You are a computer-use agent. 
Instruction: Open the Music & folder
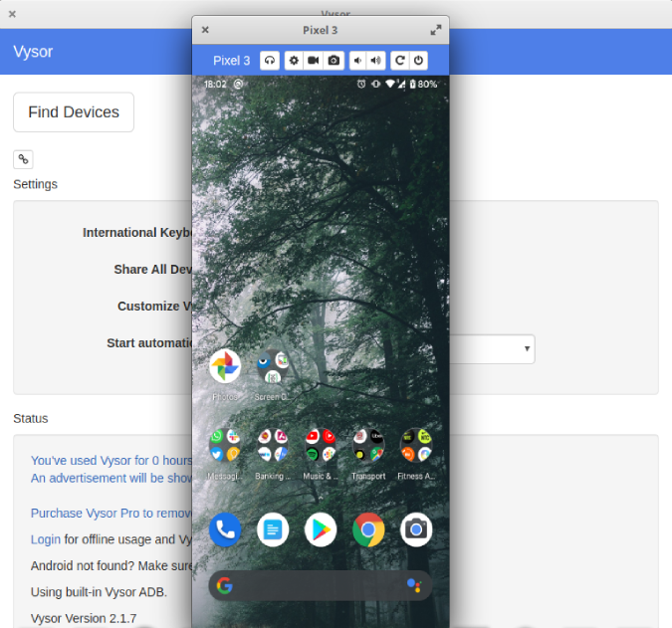point(321,446)
